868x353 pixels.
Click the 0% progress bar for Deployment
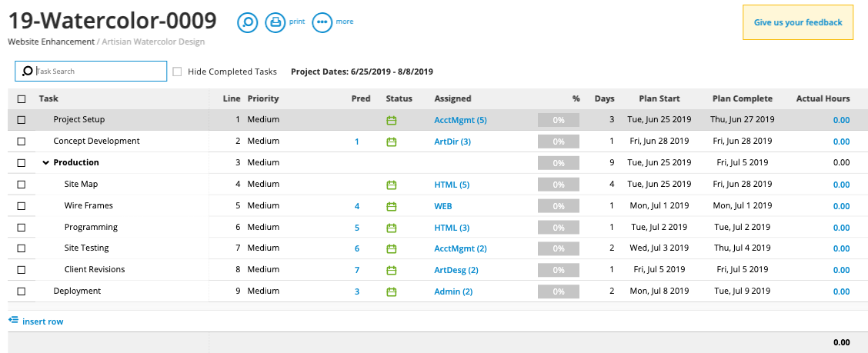tap(559, 291)
